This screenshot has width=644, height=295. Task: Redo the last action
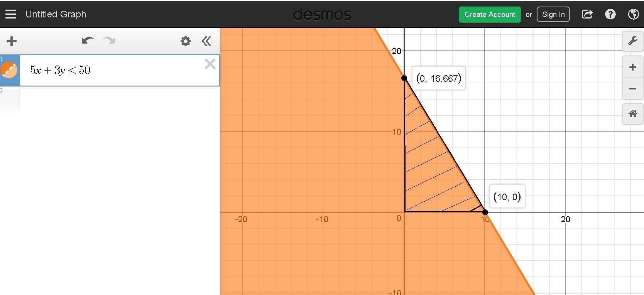[x=109, y=40]
